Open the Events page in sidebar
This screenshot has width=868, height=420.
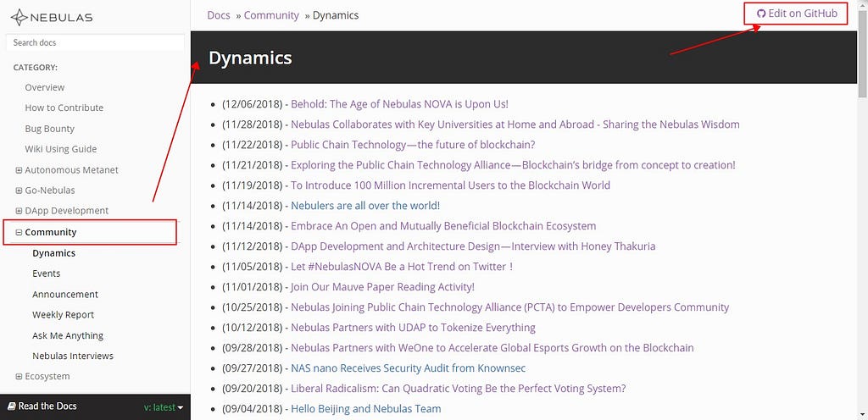tap(47, 274)
